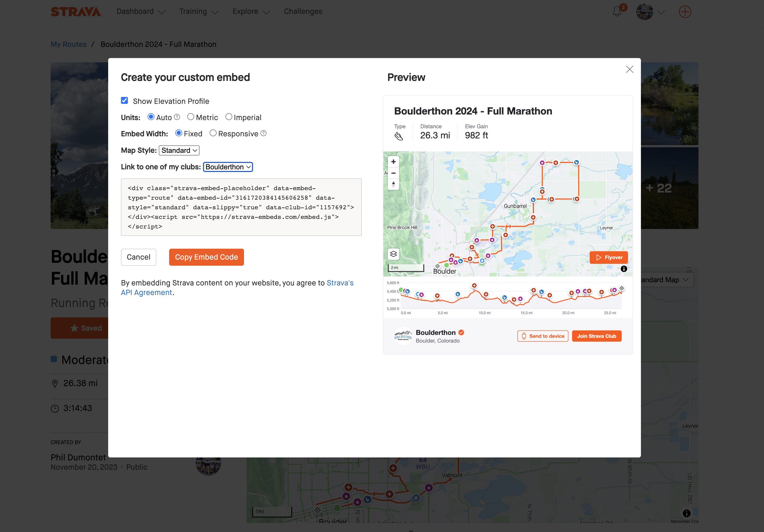
Task: Click Phil Dumontet creator name
Action: (x=78, y=457)
